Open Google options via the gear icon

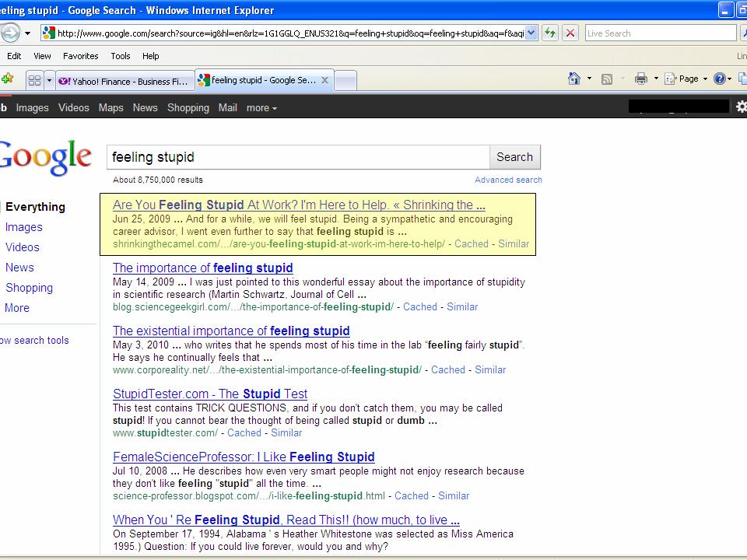click(742, 107)
